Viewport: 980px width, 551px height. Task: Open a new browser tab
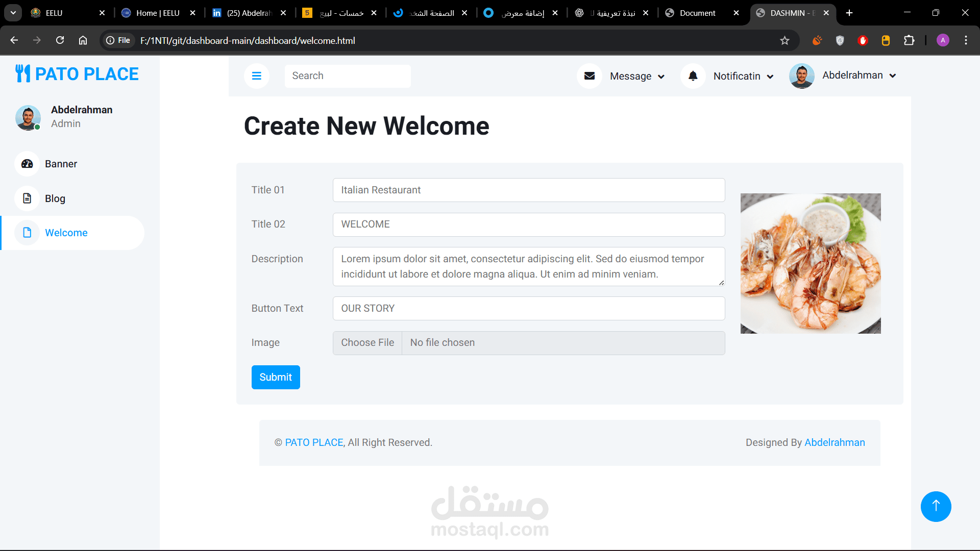tap(849, 13)
